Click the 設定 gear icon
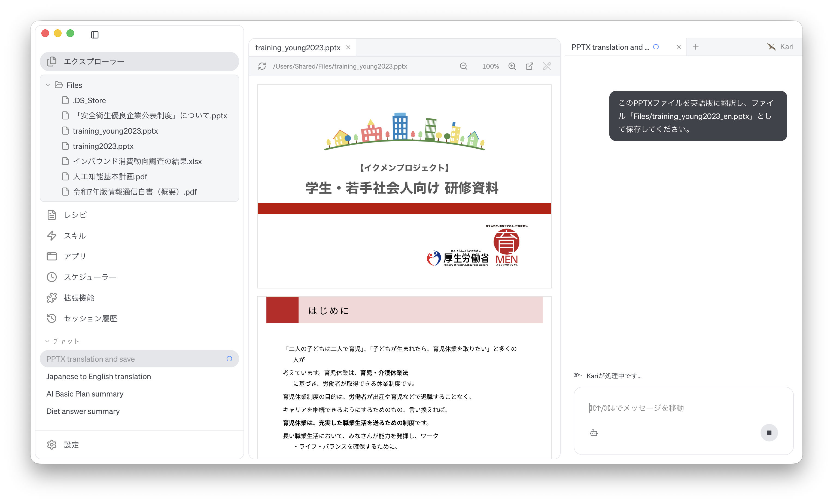 point(52,445)
